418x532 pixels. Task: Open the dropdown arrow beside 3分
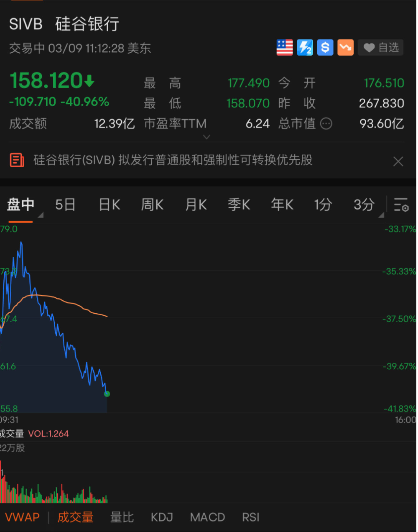point(381,215)
